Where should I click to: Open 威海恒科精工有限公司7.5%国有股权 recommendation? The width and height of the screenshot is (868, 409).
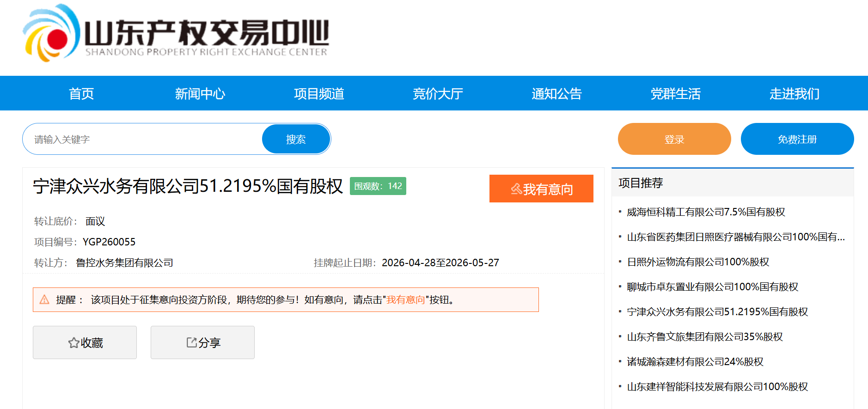(706, 212)
